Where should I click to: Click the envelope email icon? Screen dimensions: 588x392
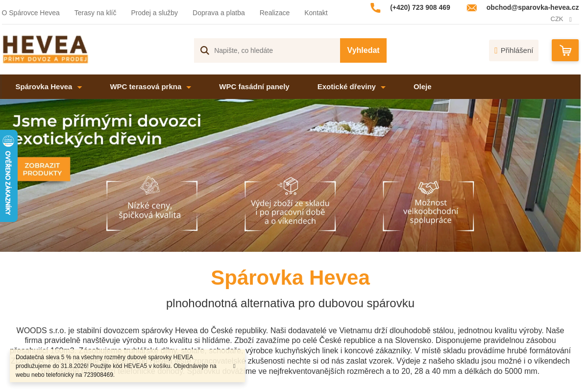tap(472, 8)
